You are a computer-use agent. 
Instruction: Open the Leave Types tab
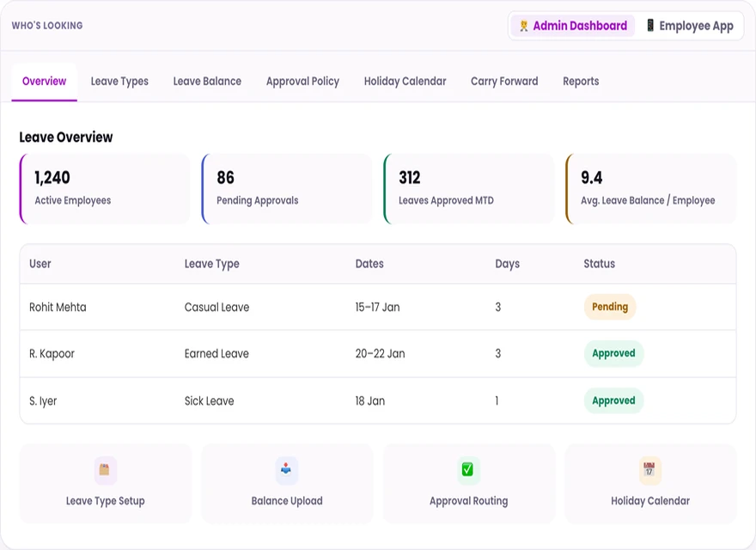click(119, 81)
